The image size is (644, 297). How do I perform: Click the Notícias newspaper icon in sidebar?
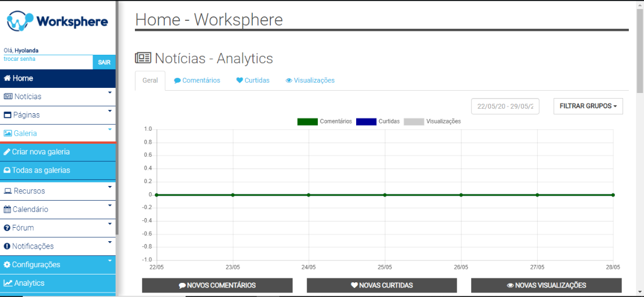(x=8, y=97)
